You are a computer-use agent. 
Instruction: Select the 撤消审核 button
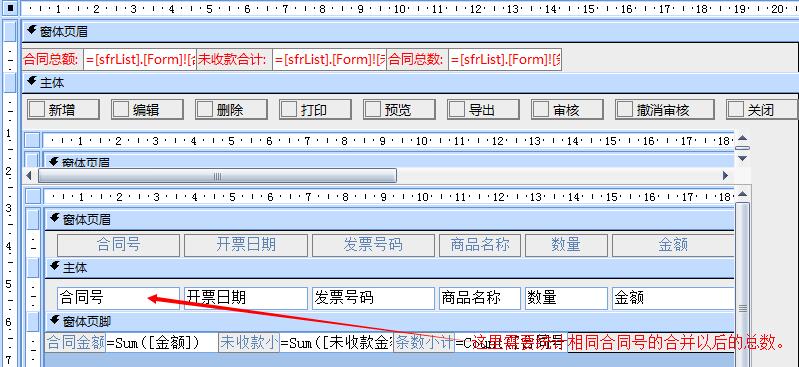tap(664, 109)
